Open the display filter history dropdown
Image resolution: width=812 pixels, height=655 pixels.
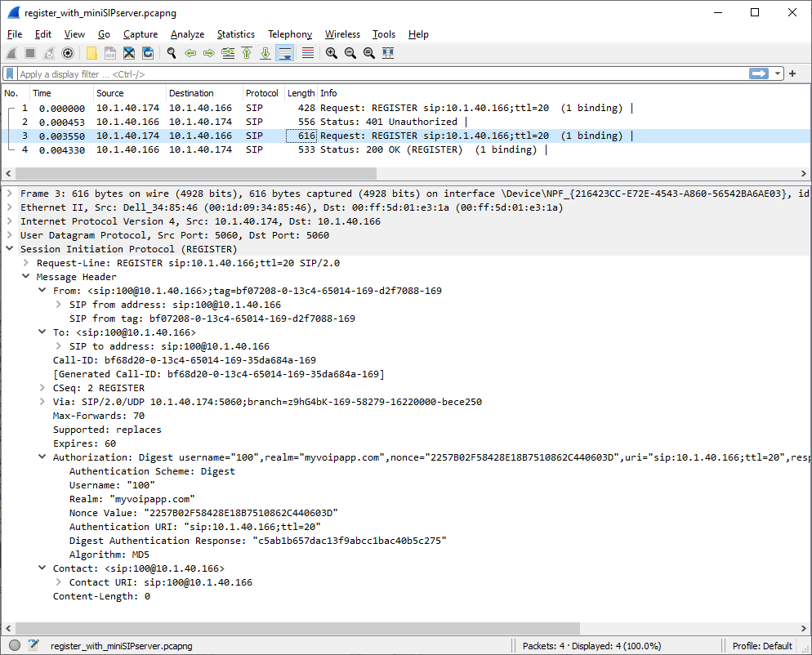point(778,74)
